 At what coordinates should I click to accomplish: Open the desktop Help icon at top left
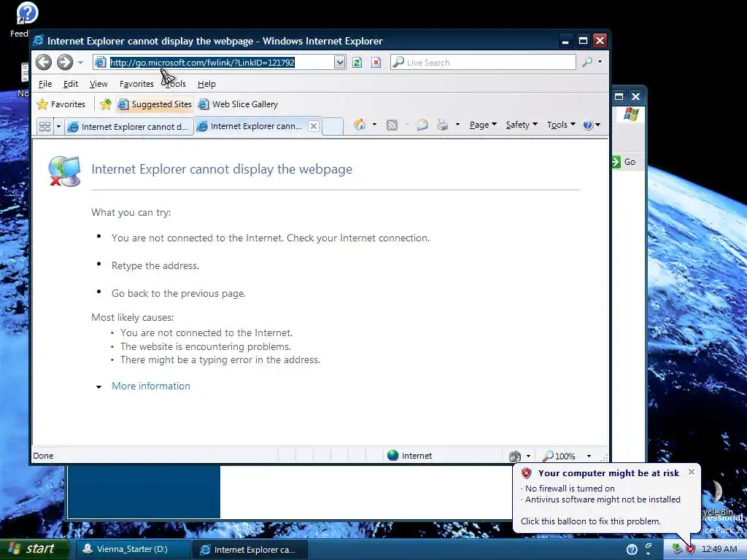pyautogui.click(x=27, y=13)
